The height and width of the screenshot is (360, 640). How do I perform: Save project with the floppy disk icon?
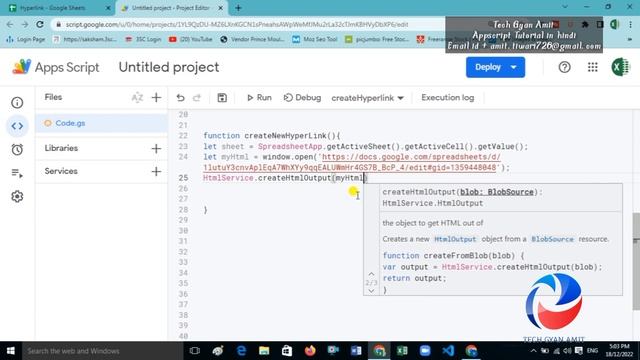(x=222, y=98)
